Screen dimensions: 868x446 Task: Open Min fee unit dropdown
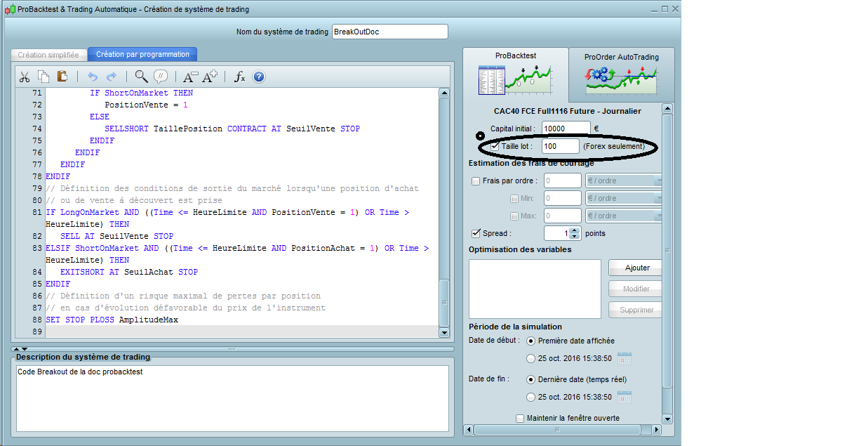click(x=624, y=198)
